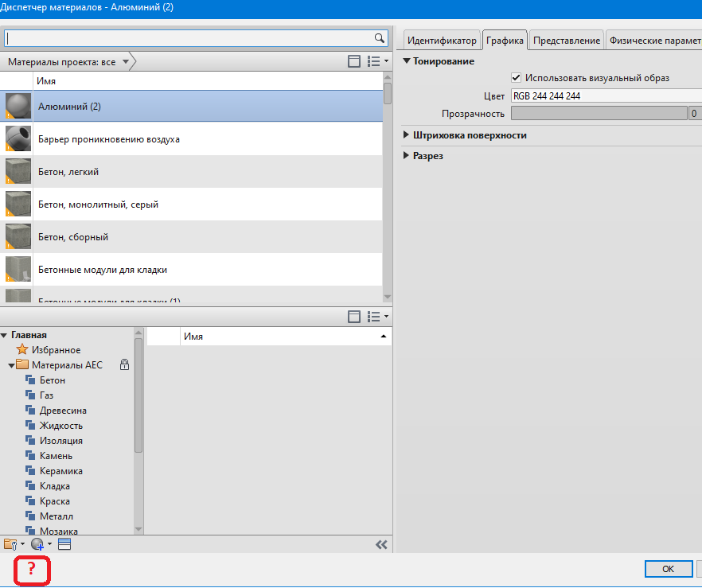The image size is (702, 588).
Task: Switch to the Идентификатор tab
Action: (442, 41)
